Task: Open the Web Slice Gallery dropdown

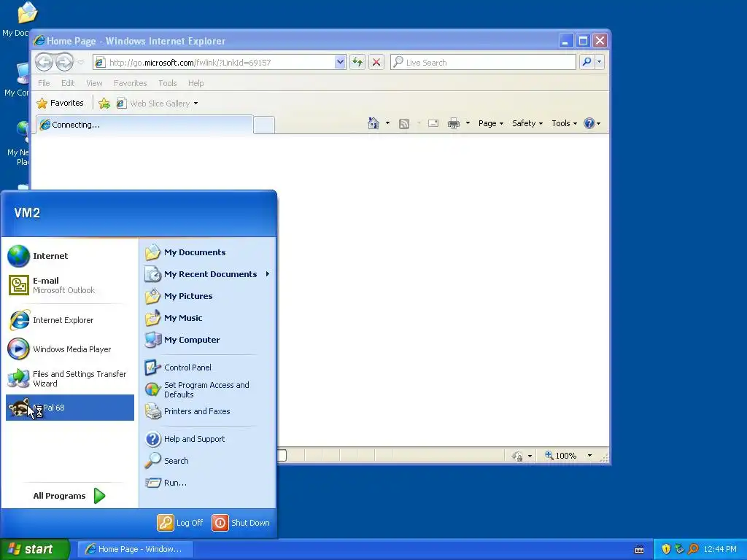Action: click(196, 104)
